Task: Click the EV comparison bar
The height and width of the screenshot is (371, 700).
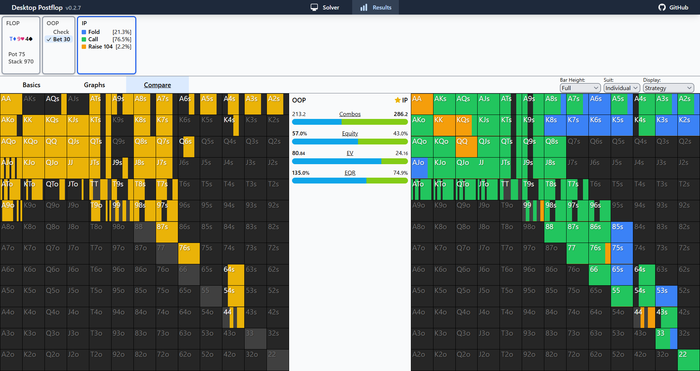Action: click(350, 161)
